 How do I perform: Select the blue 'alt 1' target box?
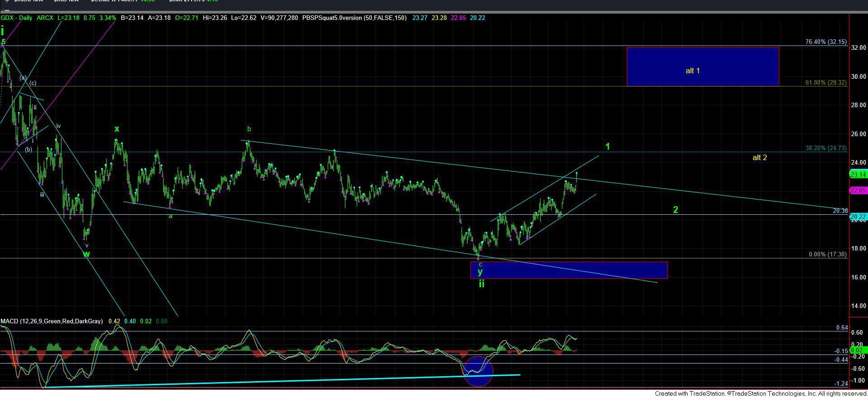[702, 66]
